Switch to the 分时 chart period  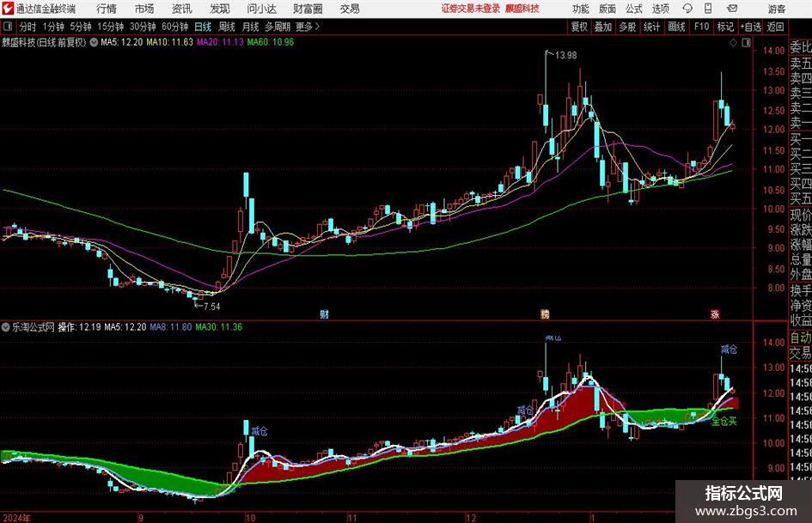27,27
